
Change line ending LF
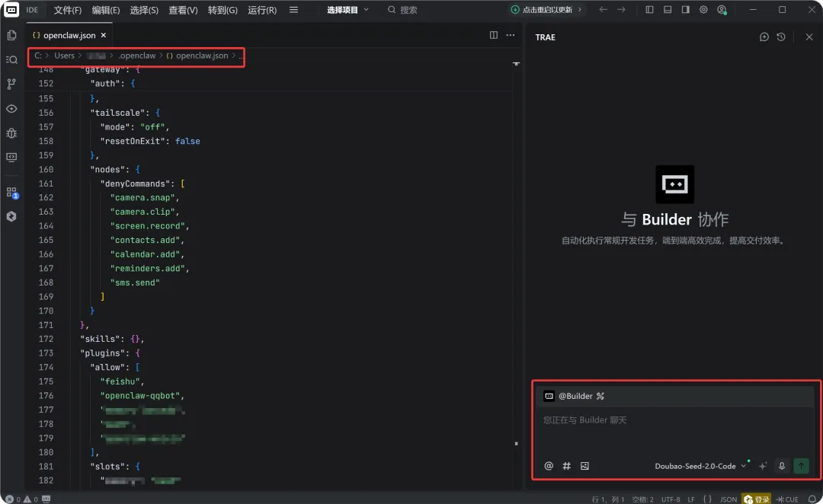[x=691, y=499]
